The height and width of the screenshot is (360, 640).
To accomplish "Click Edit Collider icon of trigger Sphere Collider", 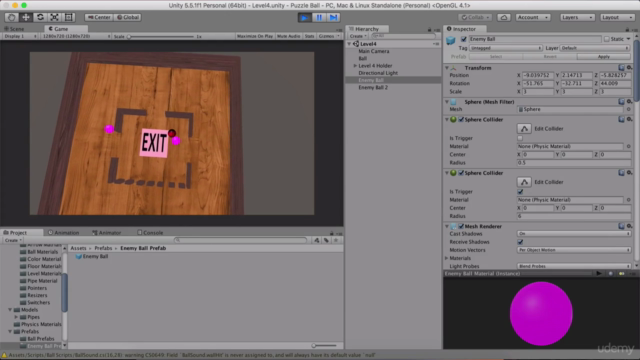I will [x=524, y=182].
